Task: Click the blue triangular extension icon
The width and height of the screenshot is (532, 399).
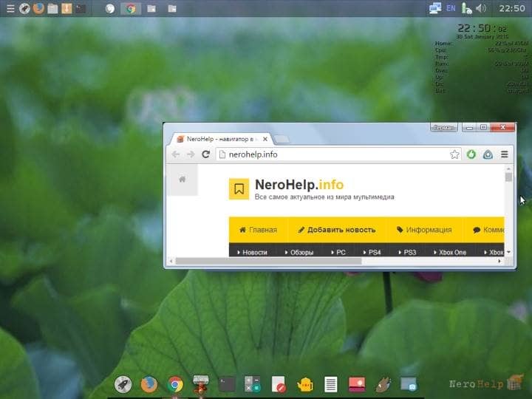Action: point(488,154)
